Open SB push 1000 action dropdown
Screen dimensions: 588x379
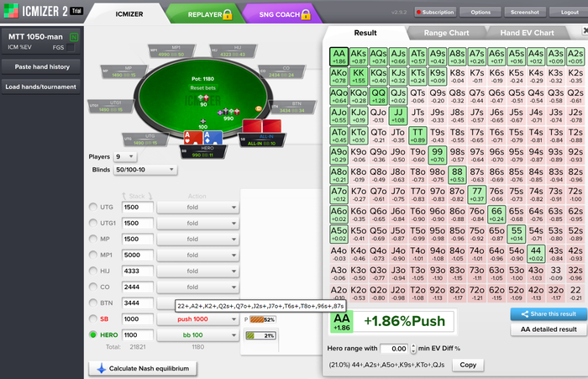197,319
